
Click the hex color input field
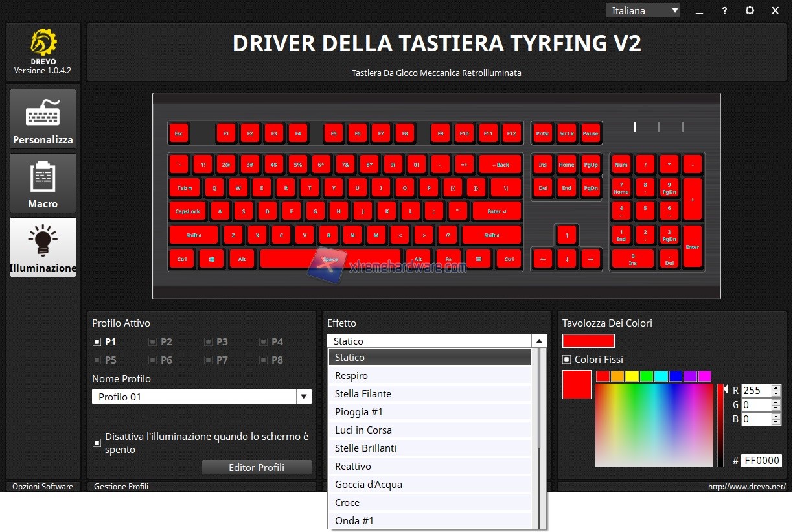pyautogui.click(x=761, y=461)
